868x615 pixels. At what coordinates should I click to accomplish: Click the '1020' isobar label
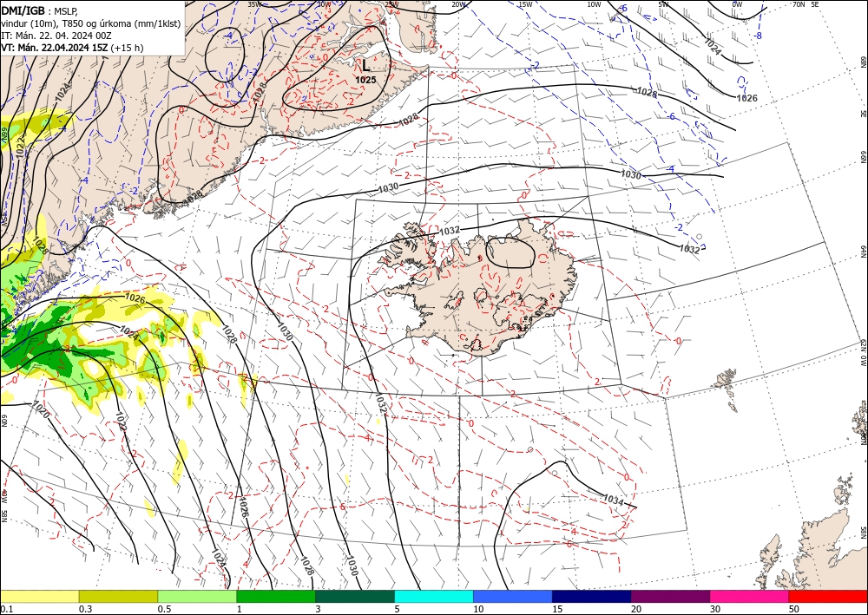tap(40, 409)
